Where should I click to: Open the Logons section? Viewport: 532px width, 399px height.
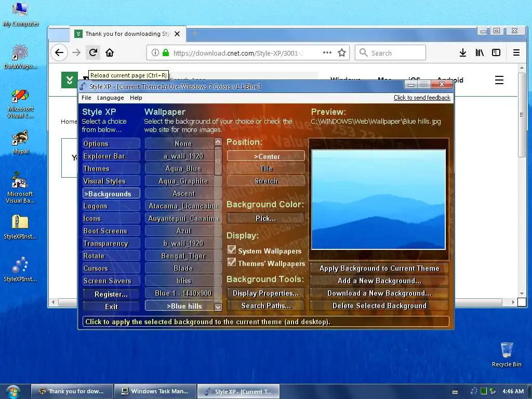tap(111, 206)
